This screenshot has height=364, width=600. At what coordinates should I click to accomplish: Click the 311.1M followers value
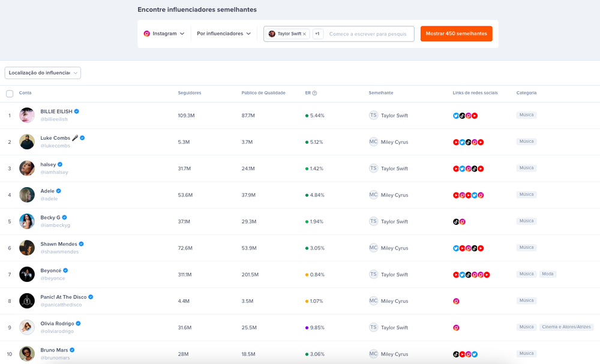(x=184, y=275)
